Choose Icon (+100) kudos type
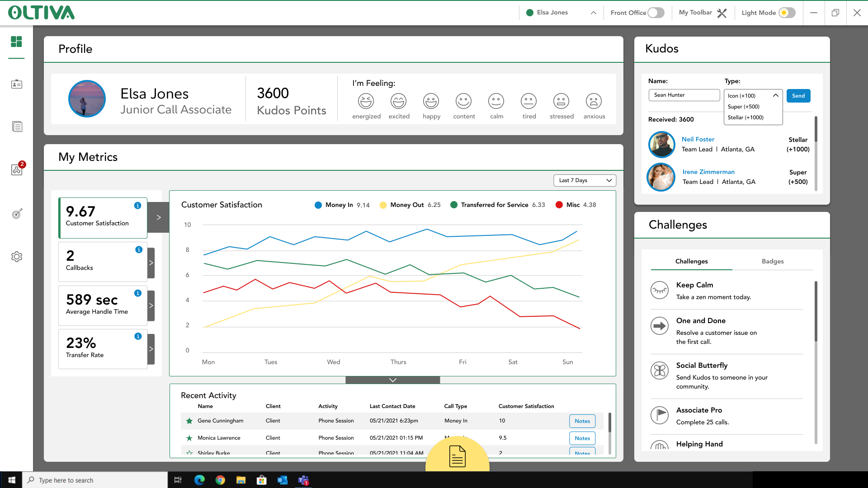Screen dimensions: 868x488 (x=741, y=96)
